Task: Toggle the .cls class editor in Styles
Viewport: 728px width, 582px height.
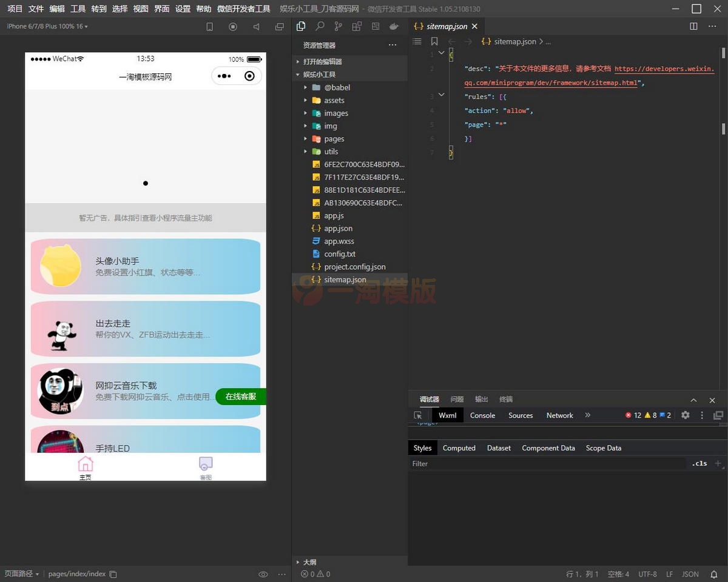Action: click(699, 464)
